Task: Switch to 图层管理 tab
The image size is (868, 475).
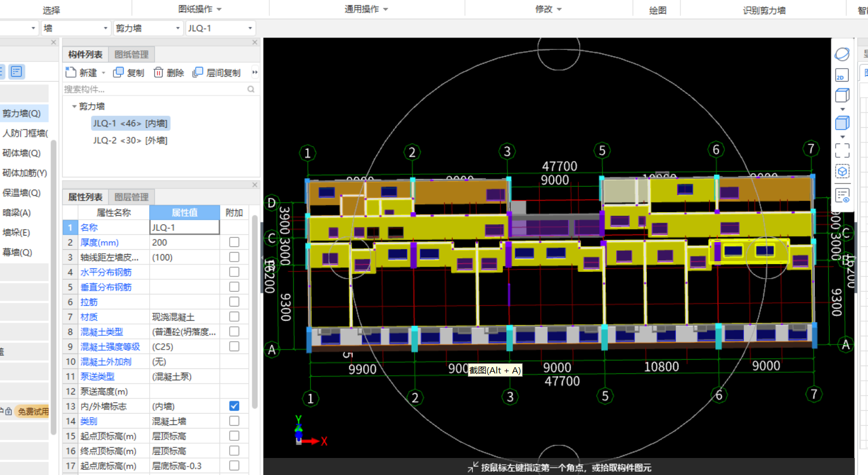Action: (132, 197)
